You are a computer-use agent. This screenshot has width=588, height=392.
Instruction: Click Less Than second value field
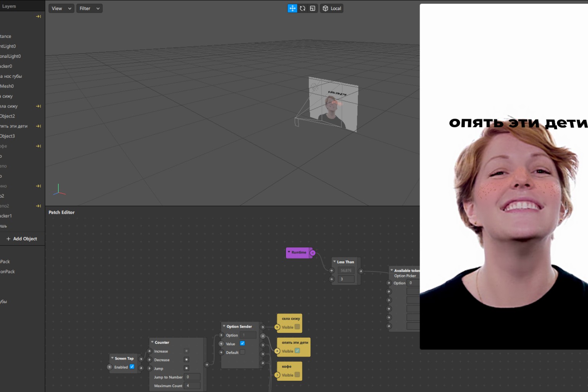[x=346, y=279]
